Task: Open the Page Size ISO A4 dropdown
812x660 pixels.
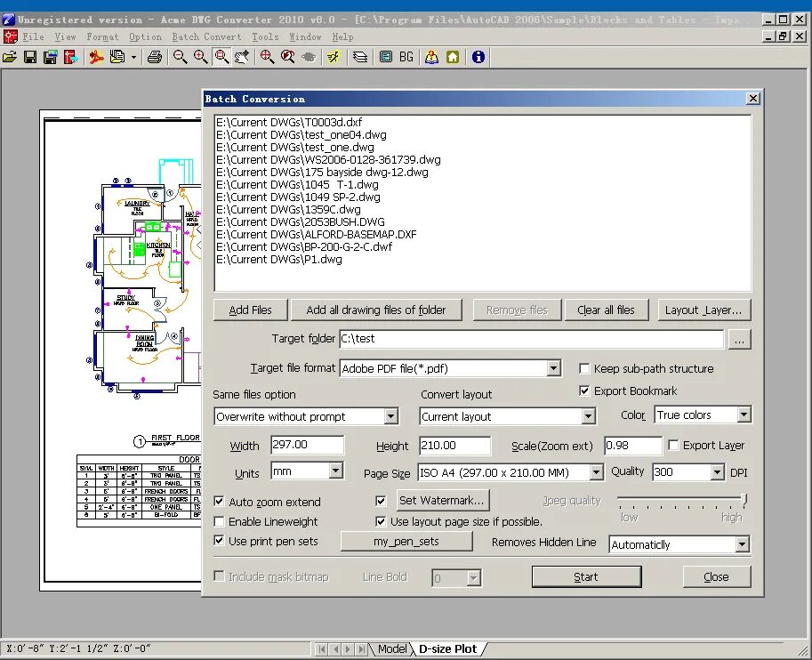Action: 596,472
